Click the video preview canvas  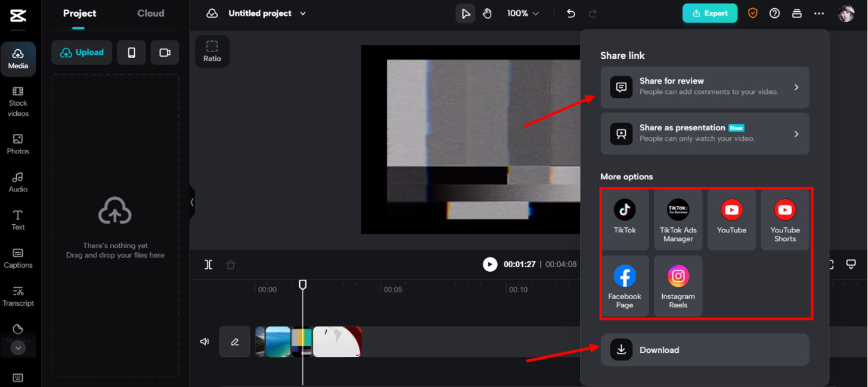[471, 139]
